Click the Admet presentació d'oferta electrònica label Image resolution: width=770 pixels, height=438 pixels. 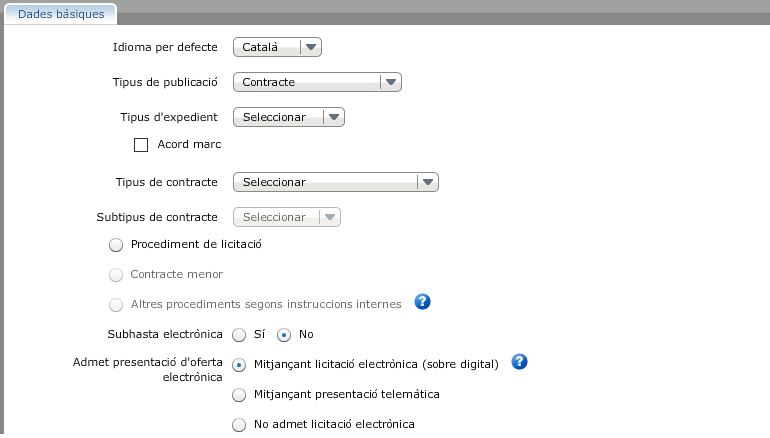pos(148,370)
